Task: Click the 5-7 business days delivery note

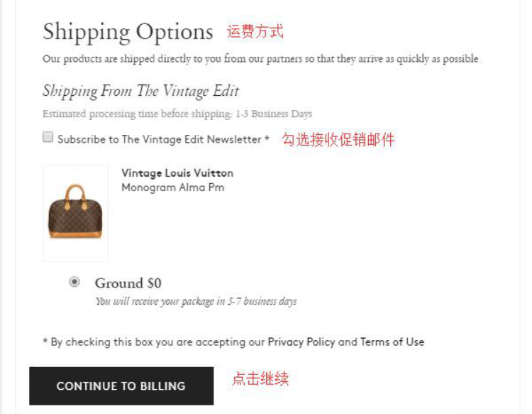Action: point(196,301)
